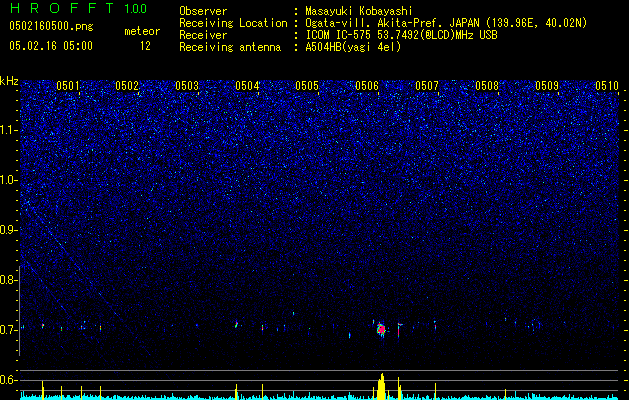Click the 1.0 kHz frequency label
629x400 pixels.
(8, 180)
